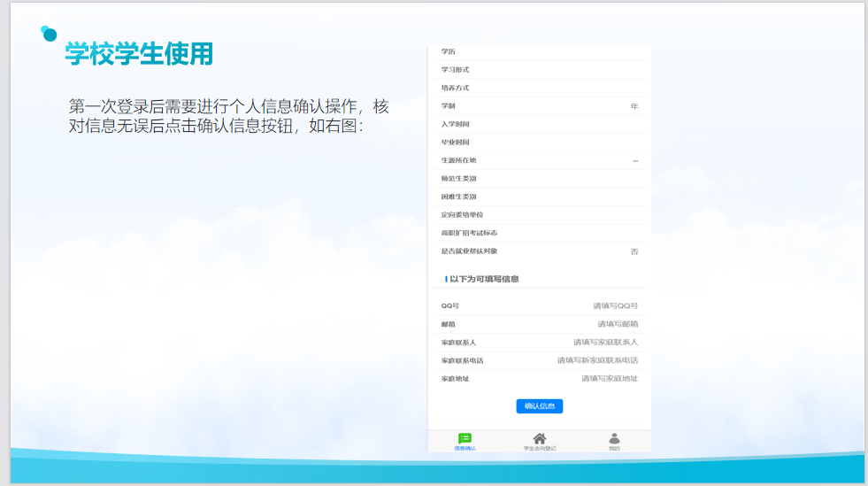Tap the green 信息确认 message icon
868x486 pixels.
coord(465,440)
